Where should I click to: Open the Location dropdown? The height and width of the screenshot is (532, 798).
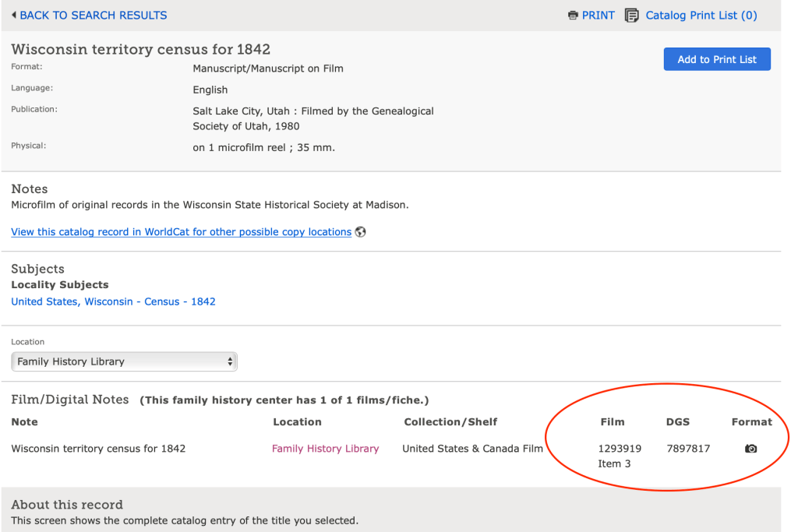124,361
